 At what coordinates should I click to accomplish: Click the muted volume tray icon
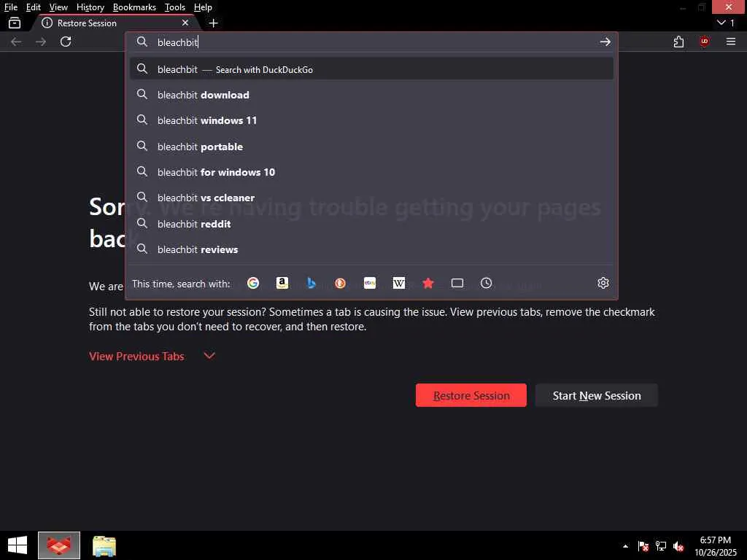[x=678, y=546]
